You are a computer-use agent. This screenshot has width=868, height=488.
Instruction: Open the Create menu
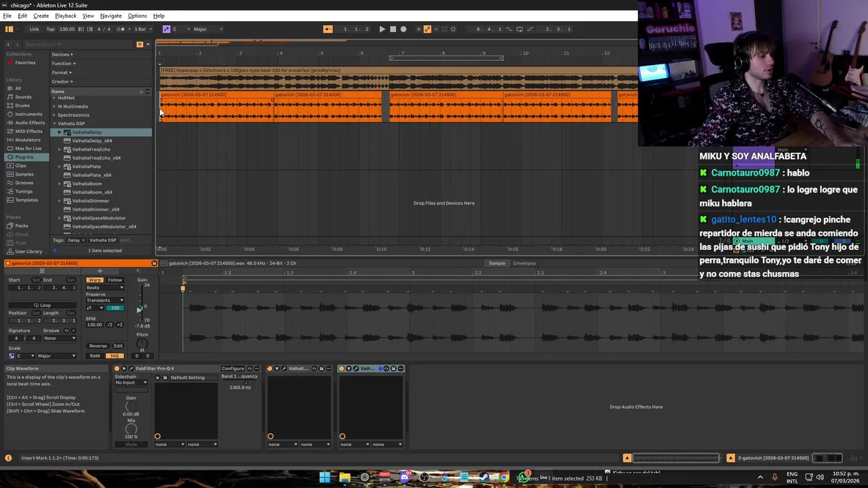pos(41,16)
